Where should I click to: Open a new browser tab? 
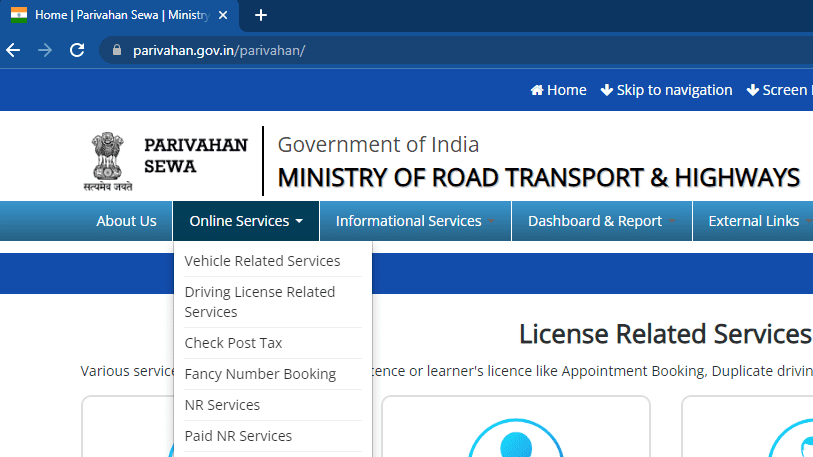click(x=261, y=16)
